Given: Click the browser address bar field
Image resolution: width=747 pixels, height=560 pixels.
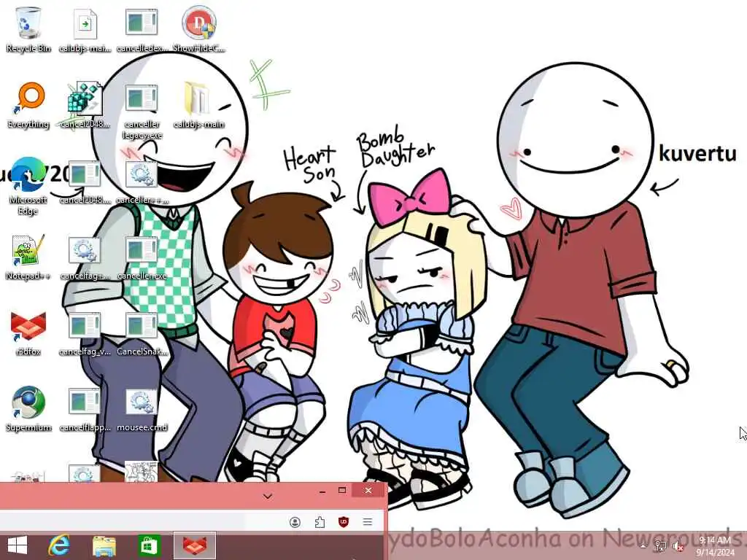Looking at the screenshot, I should 122,522.
